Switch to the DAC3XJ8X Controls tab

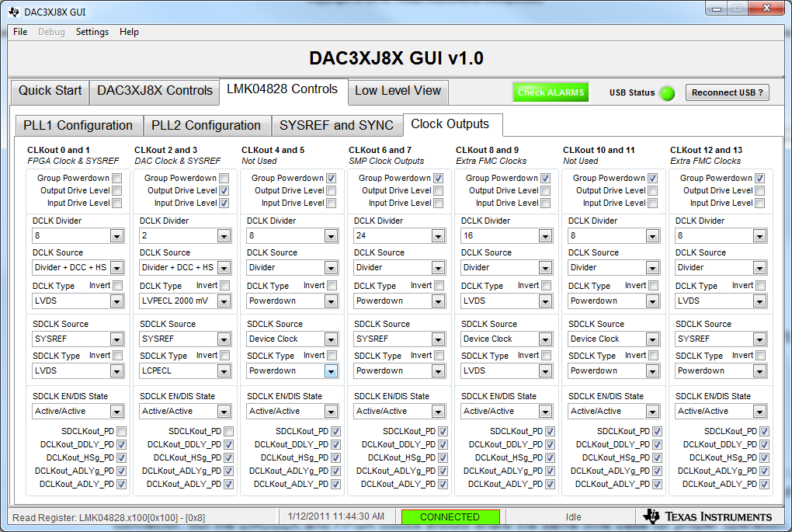pos(155,91)
